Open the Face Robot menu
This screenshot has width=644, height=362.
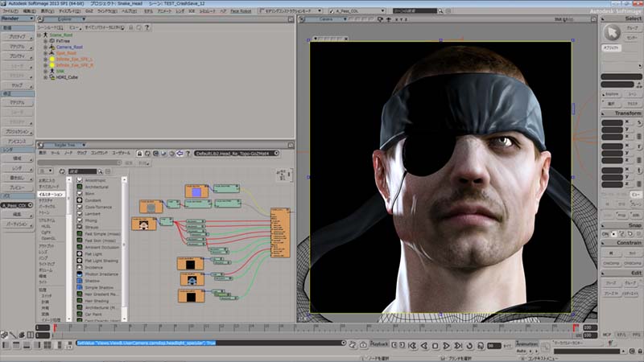coord(241,11)
